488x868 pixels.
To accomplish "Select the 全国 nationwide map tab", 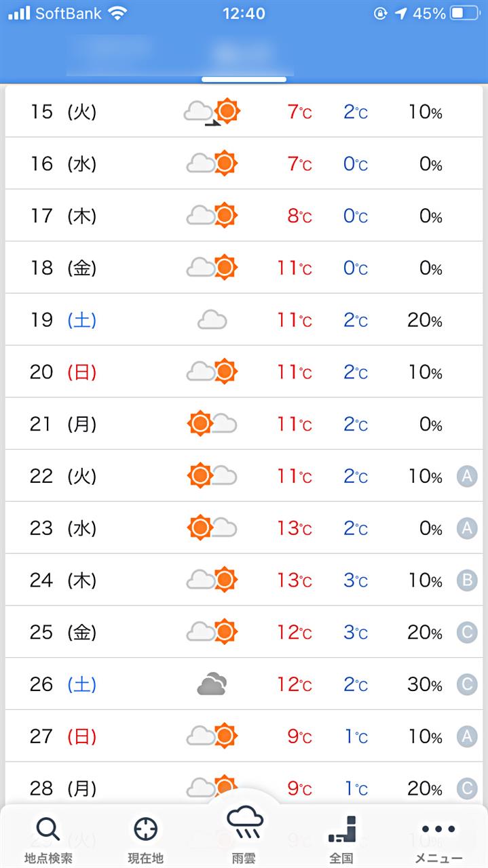I will pyautogui.click(x=341, y=840).
